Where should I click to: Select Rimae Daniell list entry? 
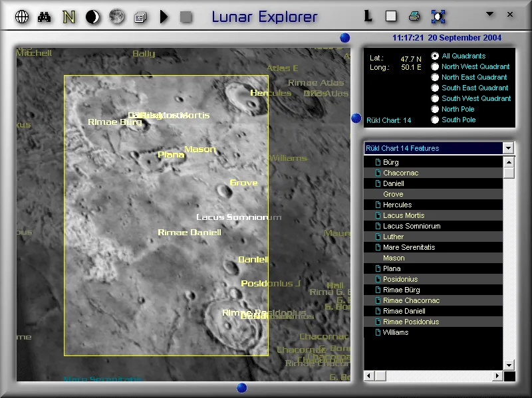click(434, 311)
